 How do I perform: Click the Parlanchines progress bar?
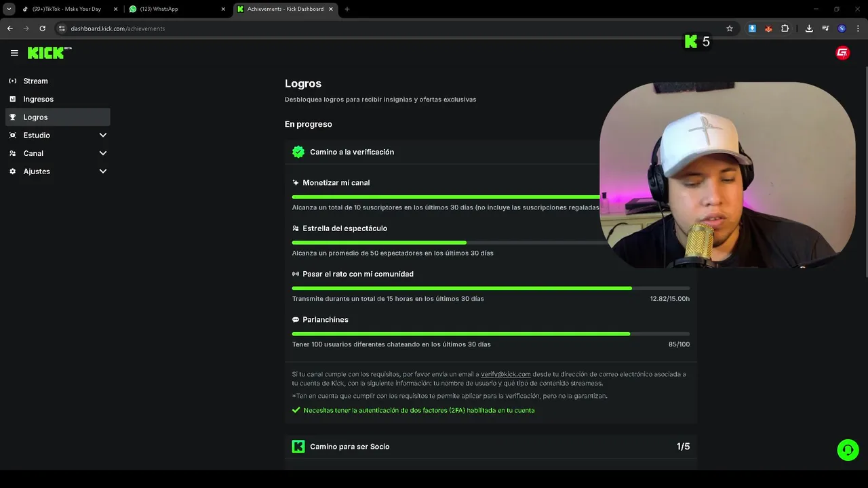[x=491, y=333]
